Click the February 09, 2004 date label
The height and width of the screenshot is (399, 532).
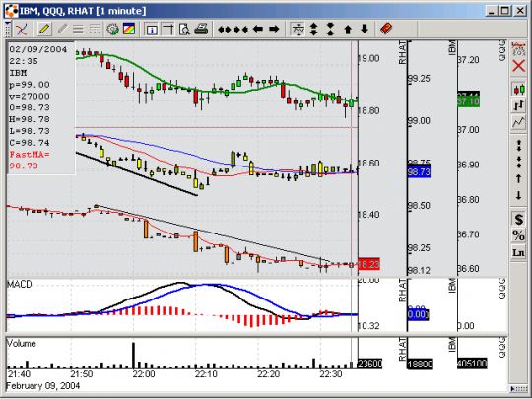click(43, 386)
